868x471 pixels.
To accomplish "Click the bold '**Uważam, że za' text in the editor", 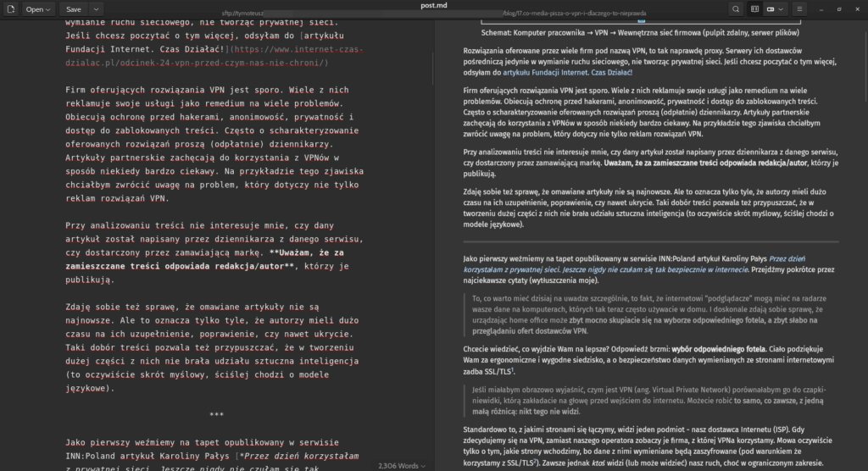I will [x=306, y=252].
